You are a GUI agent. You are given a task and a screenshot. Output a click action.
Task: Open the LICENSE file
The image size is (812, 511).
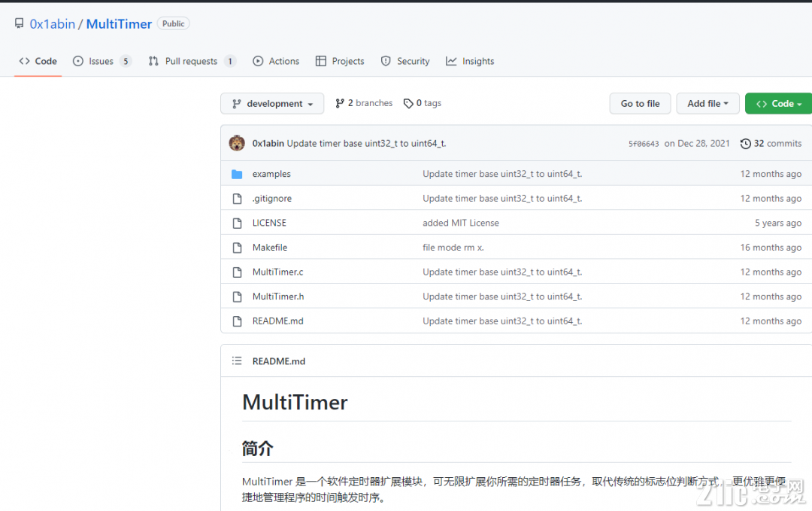pyautogui.click(x=269, y=223)
